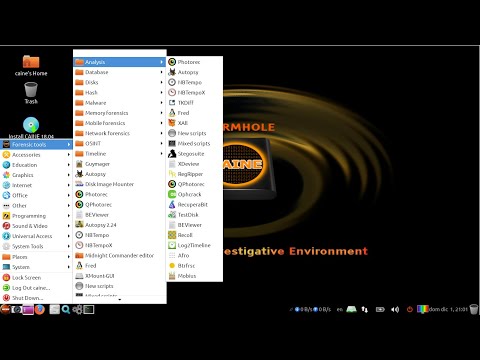Expand the Database submenu
This screenshot has width=480, height=360.
[x=120, y=72]
